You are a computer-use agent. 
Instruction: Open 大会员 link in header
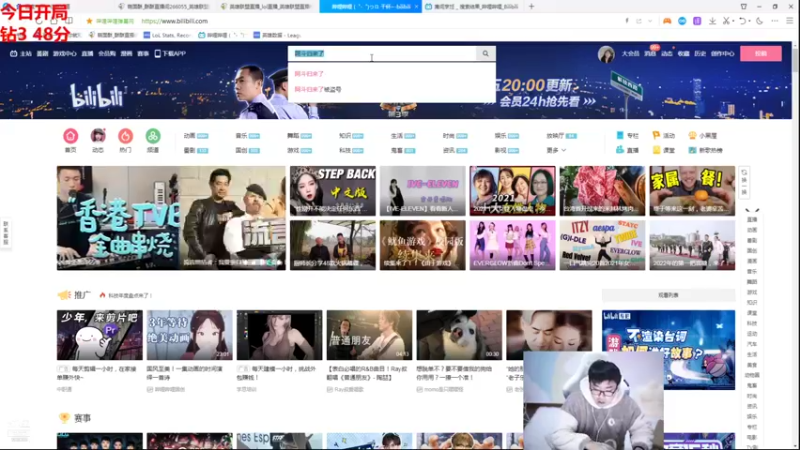(x=630, y=54)
